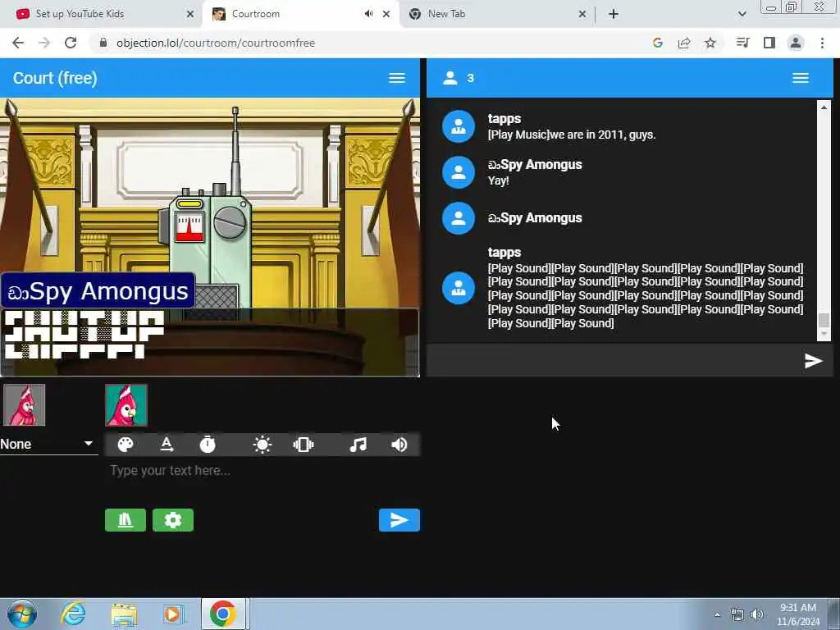Image resolution: width=840 pixels, height=630 pixels.
Task: Click the message text Yay!
Action: pyautogui.click(x=498, y=181)
